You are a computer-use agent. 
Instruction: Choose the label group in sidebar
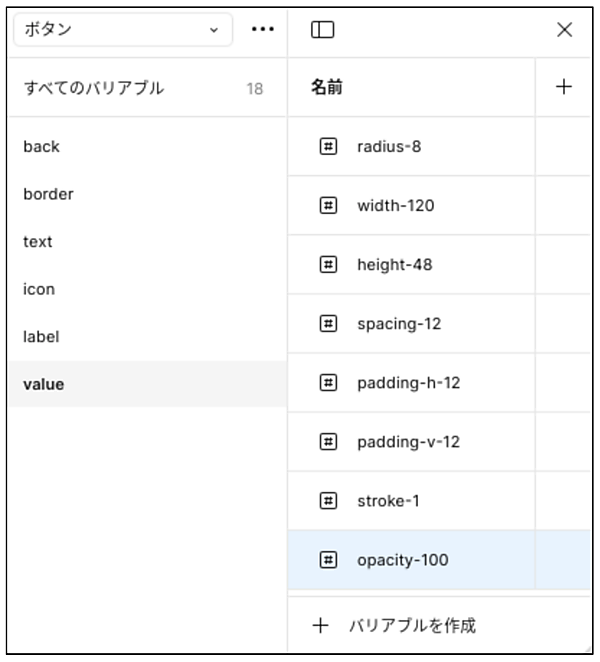(x=41, y=337)
